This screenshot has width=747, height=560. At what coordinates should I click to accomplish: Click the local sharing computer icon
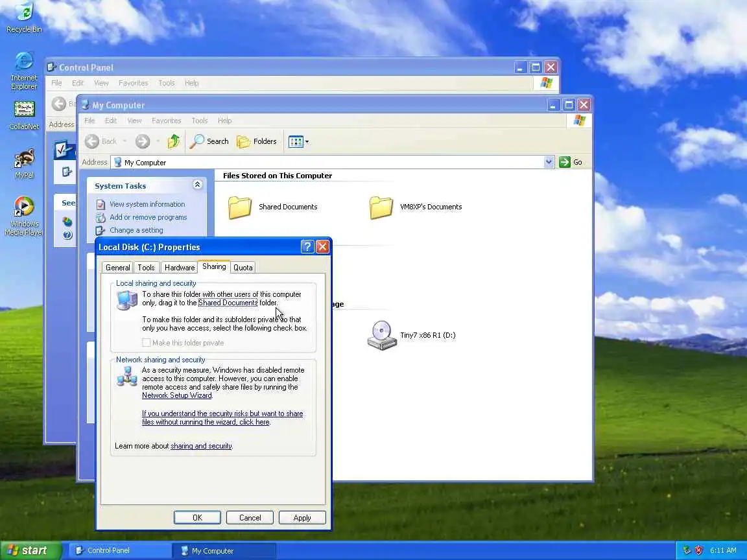tap(126, 300)
